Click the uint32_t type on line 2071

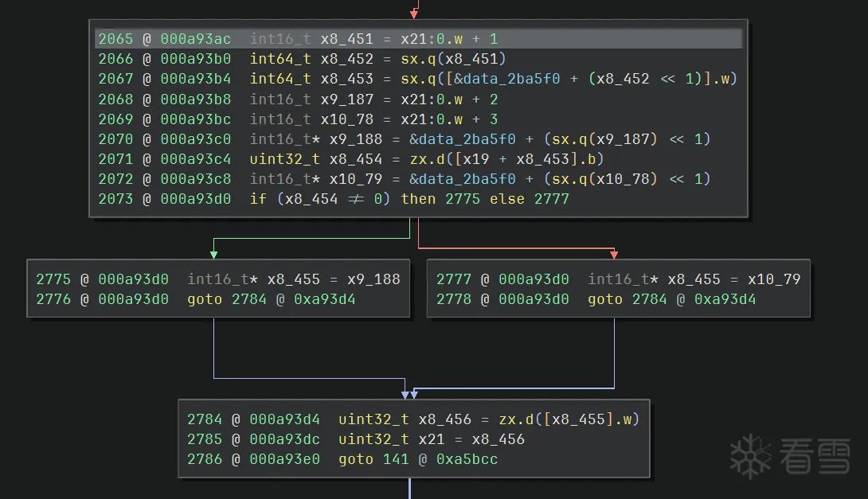[281, 159]
